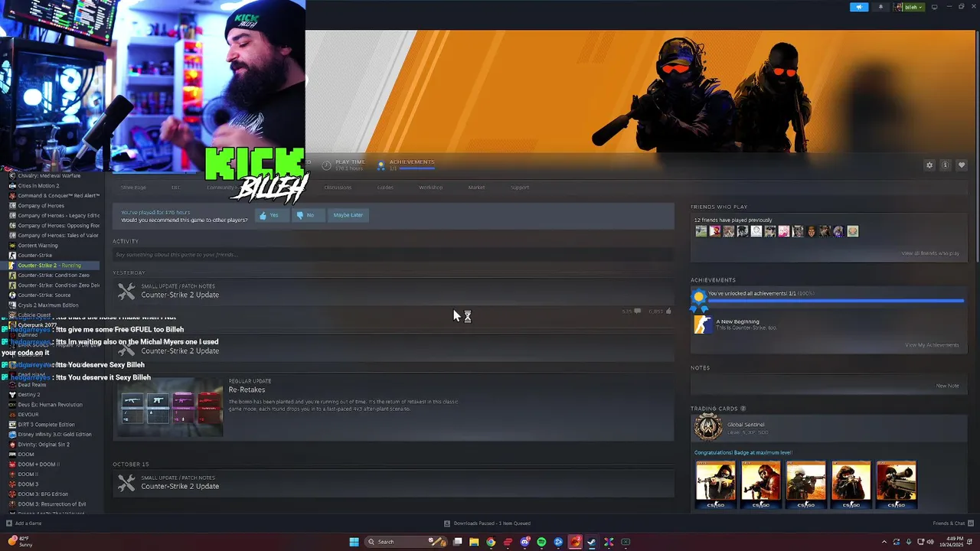The height and width of the screenshot is (551, 980).
Task: Open Google Chrome from the taskbar
Action: 491,542
